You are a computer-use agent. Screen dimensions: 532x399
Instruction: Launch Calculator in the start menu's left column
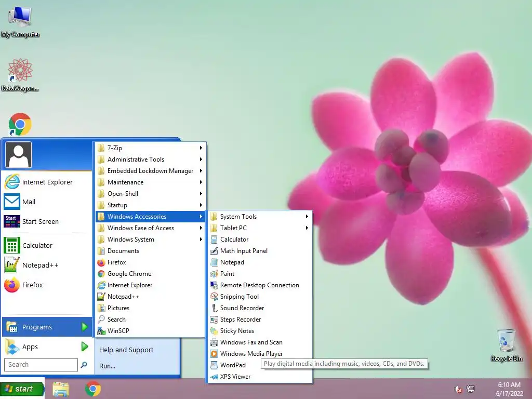click(47, 245)
